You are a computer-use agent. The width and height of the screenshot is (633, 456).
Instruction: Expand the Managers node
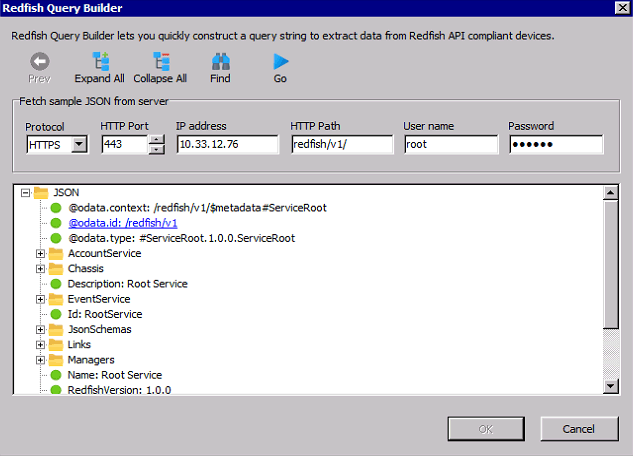point(40,360)
